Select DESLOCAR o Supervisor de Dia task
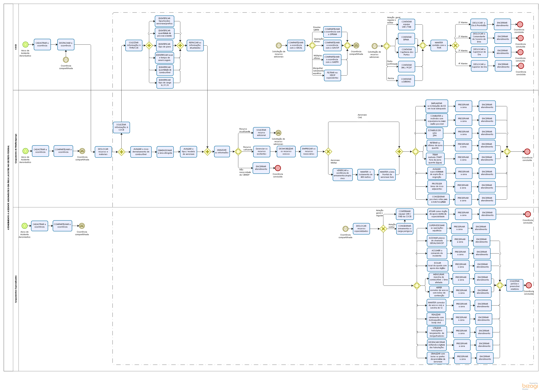Image resolution: width=542 pixels, height=392 pixels. 479,52
